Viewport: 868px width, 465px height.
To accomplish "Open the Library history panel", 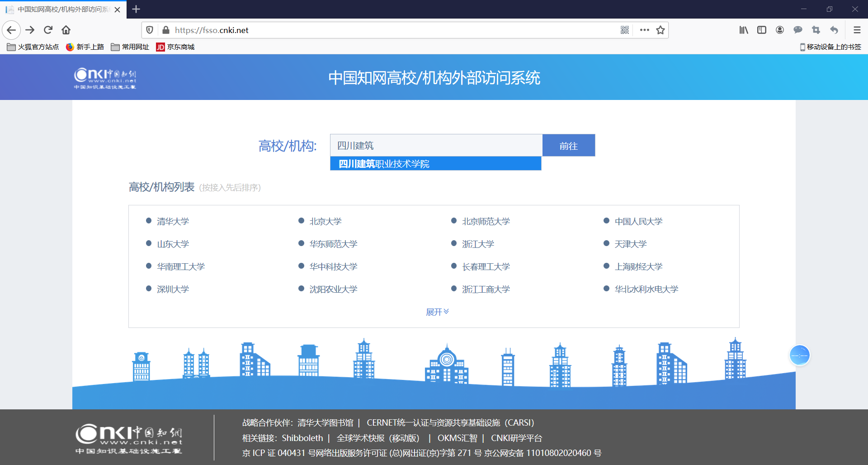I will point(744,30).
